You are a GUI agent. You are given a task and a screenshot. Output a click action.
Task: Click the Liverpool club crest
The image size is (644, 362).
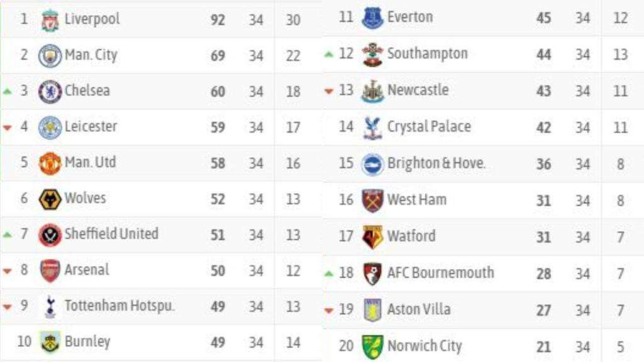[50, 19]
